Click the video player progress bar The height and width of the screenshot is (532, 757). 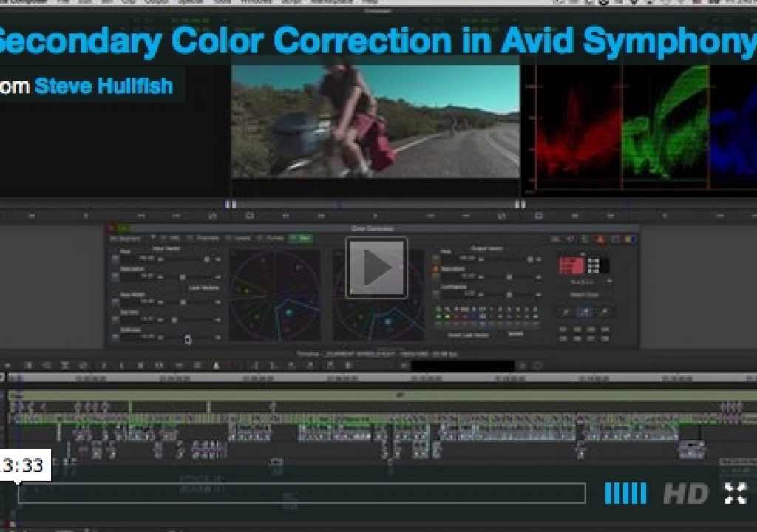pos(302,493)
